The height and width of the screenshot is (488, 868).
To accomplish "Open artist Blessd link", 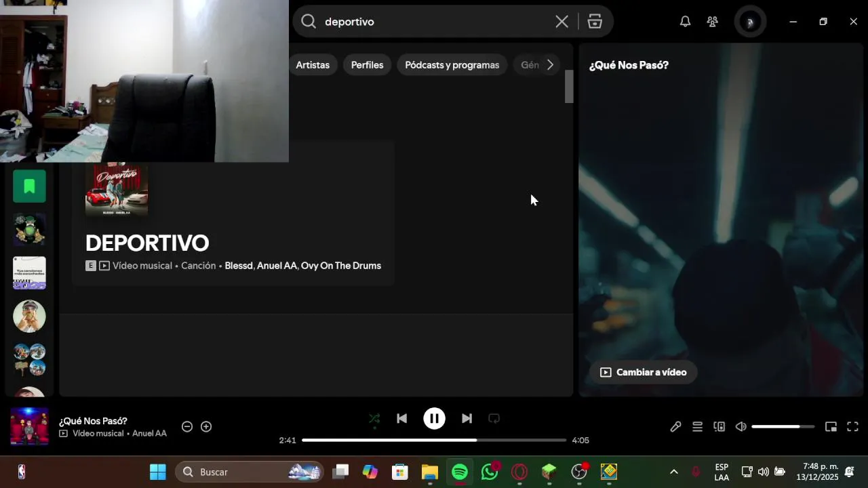I will click(238, 266).
